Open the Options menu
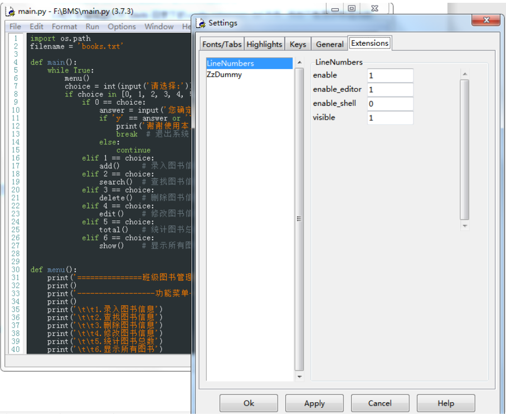The height and width of the screenshot is (420, 506). [x=121, y=26]
